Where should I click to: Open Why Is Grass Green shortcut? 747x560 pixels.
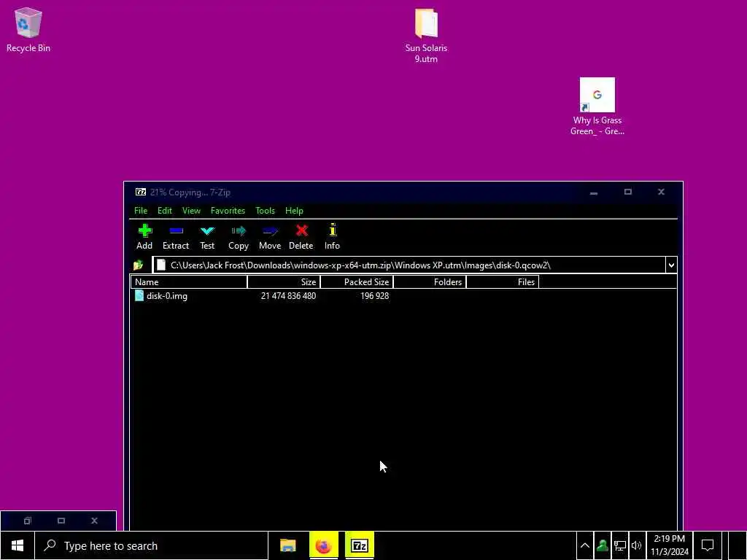click(597, 106)
